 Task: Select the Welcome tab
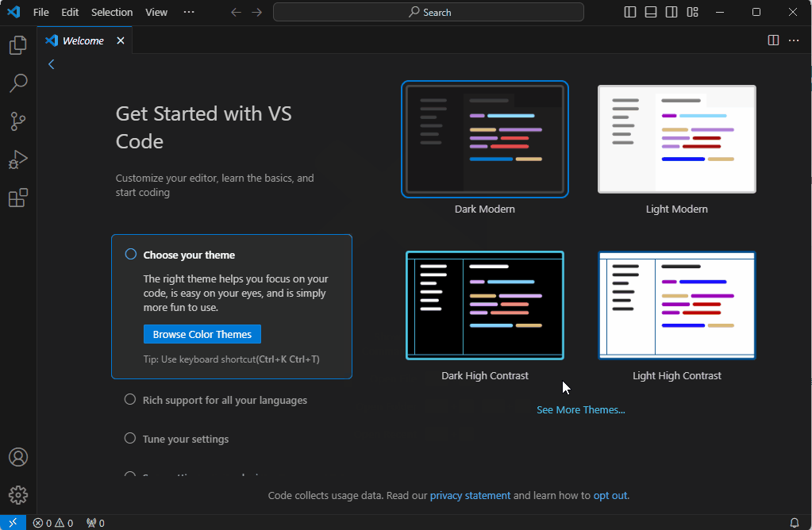(83, 40)
